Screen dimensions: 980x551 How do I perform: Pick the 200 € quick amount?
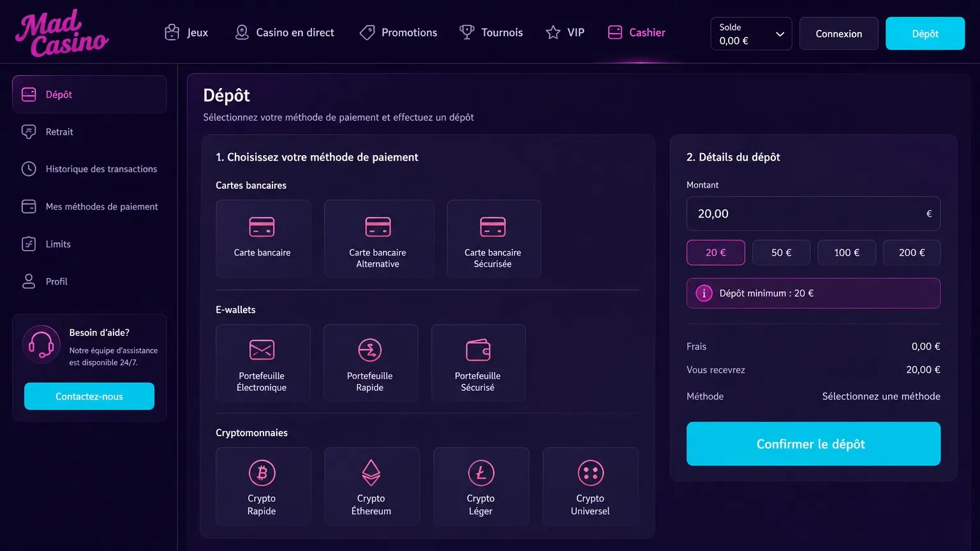click(x=912, y=253)
